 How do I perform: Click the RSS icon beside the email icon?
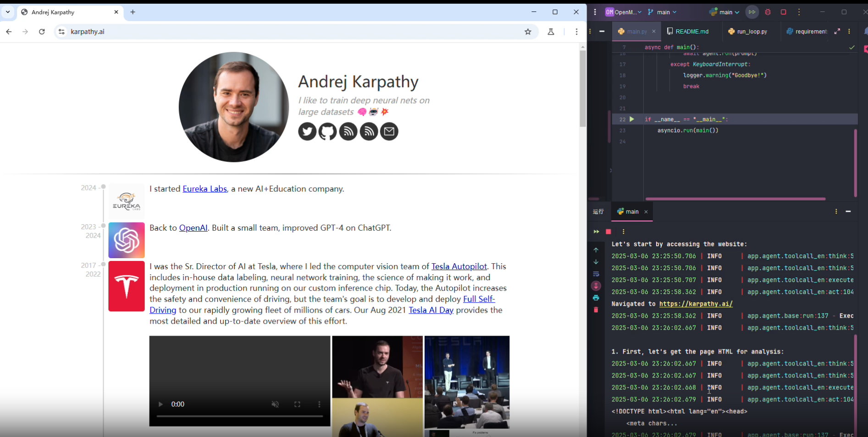pyautogui.click(x=369, y=132)
